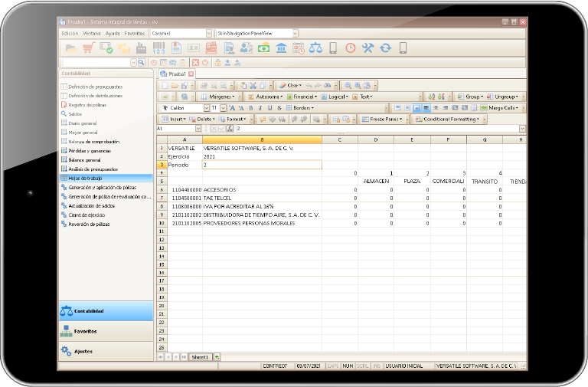Click the save spreadsheet icon
This screenshot has height=387, width=588.
pyautogui.click(x=184, y=86)
